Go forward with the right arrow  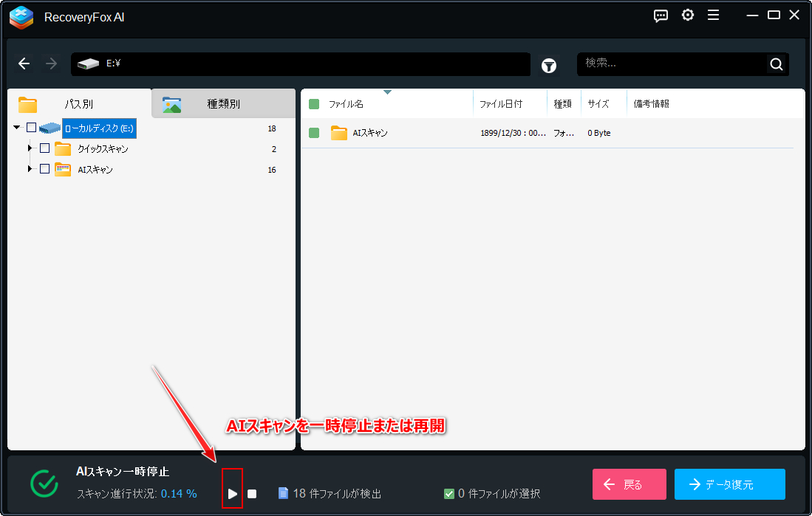click(x=51, y=63)
